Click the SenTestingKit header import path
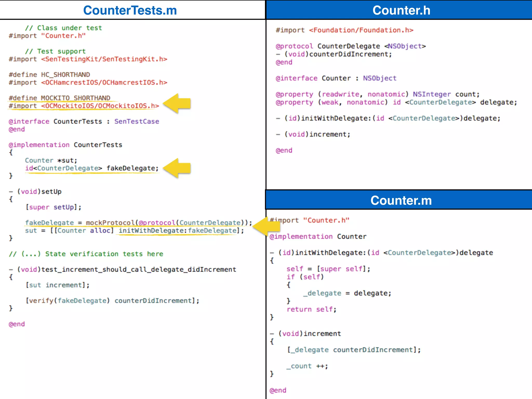 pyautogui.click(x=104, y=59)
